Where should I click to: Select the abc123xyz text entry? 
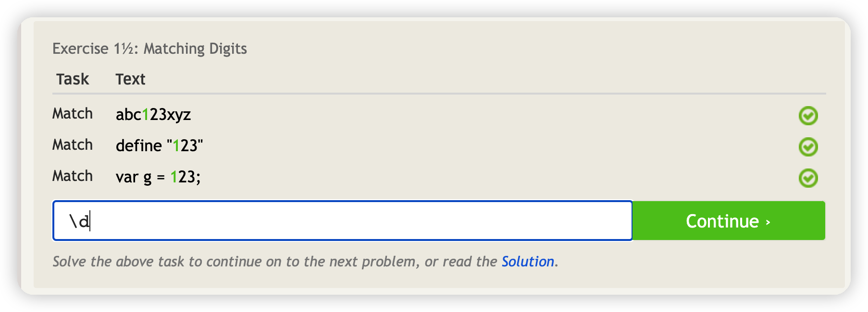tap(153, 115)
